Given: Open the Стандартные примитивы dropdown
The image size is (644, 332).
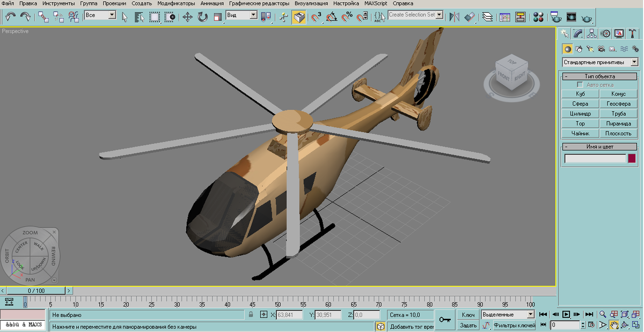Looking at the screenshot, I should pyautogui.click(x=600, y=62).
